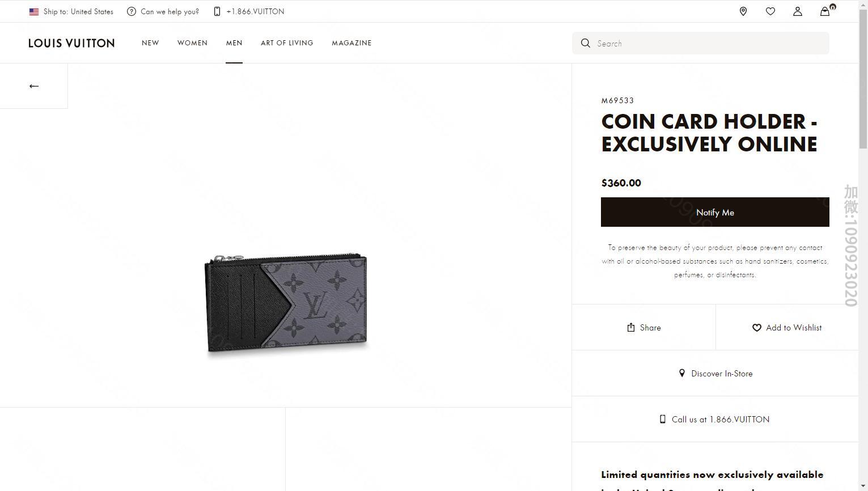Click Call us at 1.866.VUITTON
Screen dimensions: 868x491
(715, 420)
